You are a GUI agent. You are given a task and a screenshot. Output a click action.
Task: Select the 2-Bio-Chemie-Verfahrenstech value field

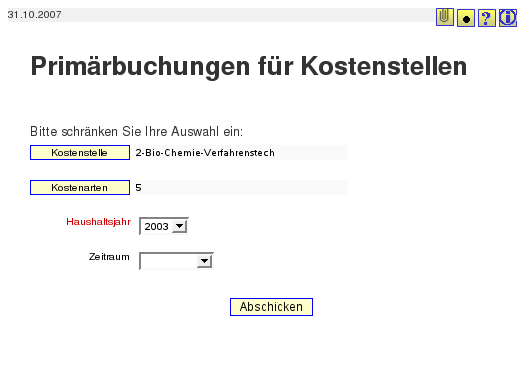[241, 153]
